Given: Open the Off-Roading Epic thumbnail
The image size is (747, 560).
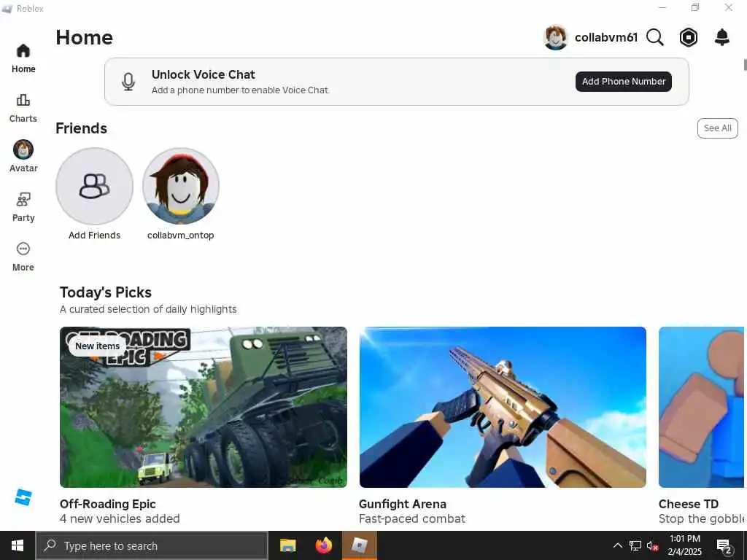Looking at the screenshot, I should point(204,407).
